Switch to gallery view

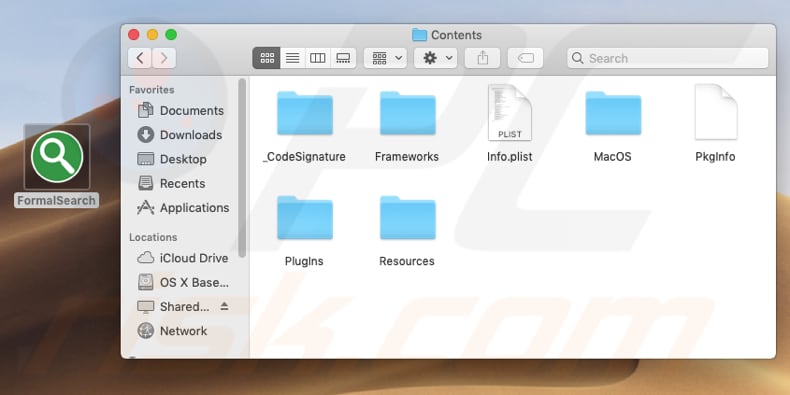tap(343, 58)
